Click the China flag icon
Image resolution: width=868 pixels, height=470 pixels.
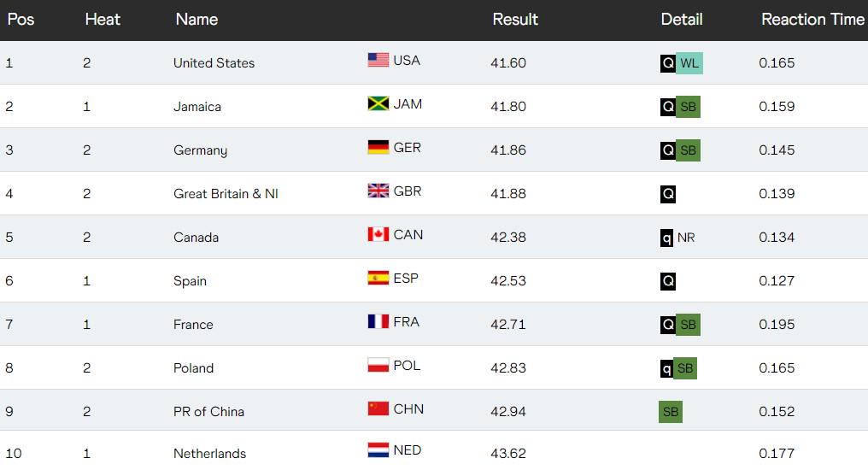(x=378, y=408)
